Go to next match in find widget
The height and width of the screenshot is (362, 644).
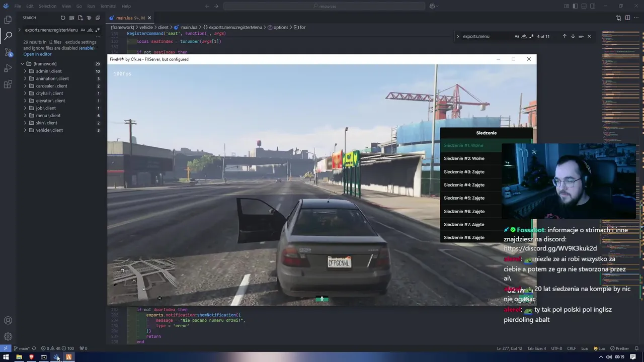point(573,36)
